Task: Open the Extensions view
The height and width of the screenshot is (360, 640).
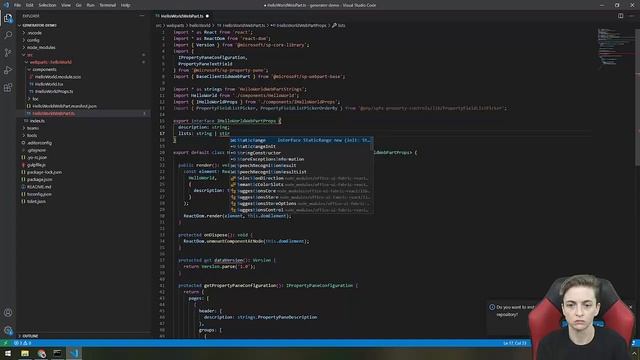Action: 8,88
